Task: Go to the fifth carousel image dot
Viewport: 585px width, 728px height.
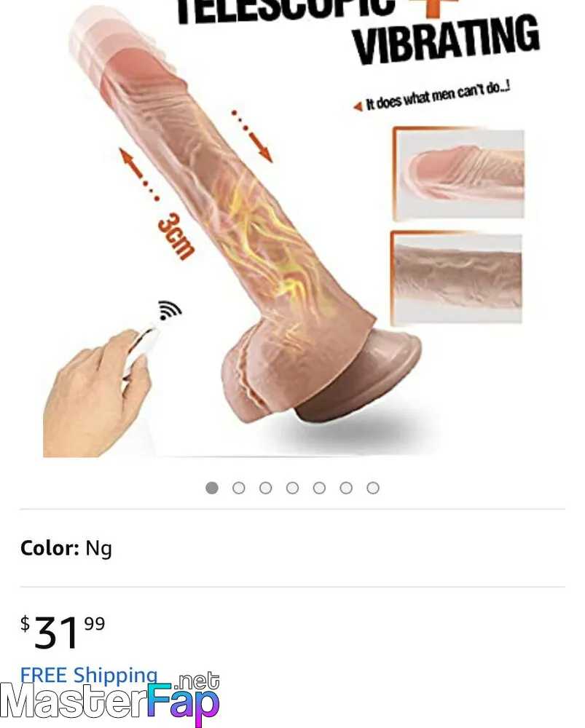Action: click(319, 488)
